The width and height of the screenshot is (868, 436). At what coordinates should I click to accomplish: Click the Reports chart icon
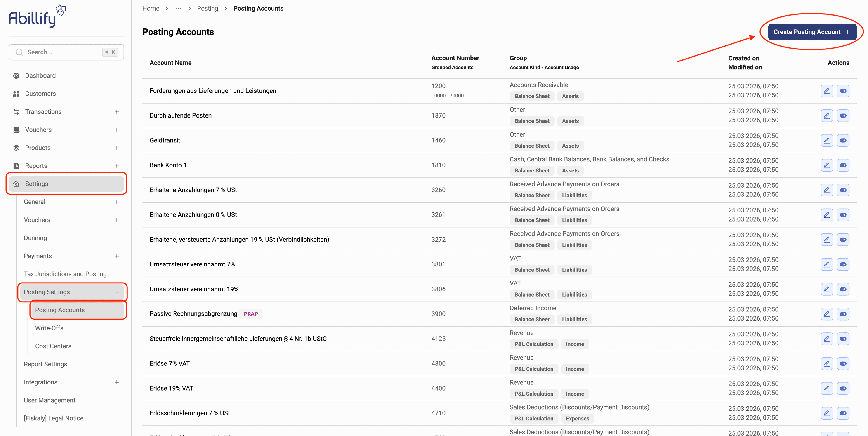pyautogui.click(x=16, y=166)
